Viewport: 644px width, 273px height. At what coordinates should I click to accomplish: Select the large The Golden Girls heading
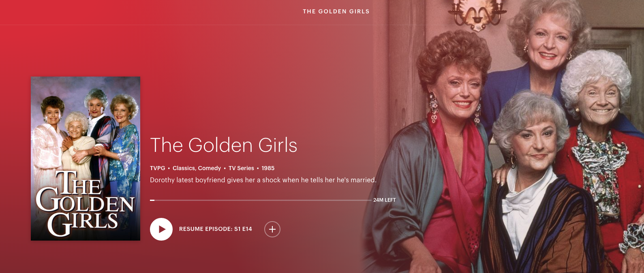click(224, 145)
